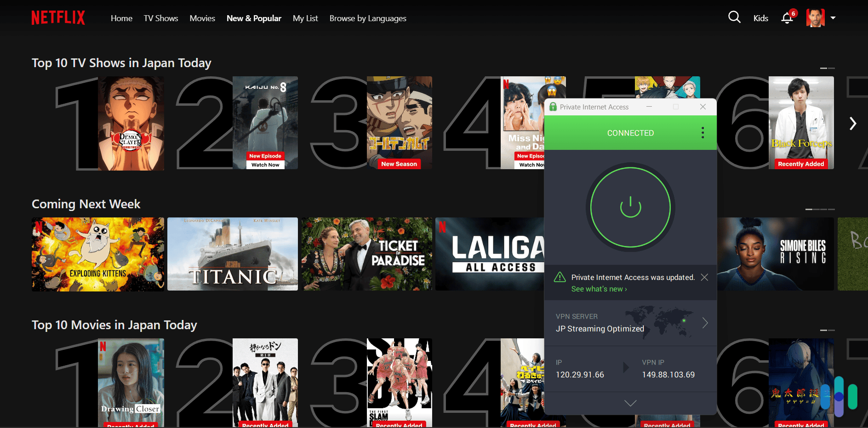The width and height of the screenshot is (868, 428).
Task: Open Exploding Kittens thumbnail
Action: click(98, 254)
